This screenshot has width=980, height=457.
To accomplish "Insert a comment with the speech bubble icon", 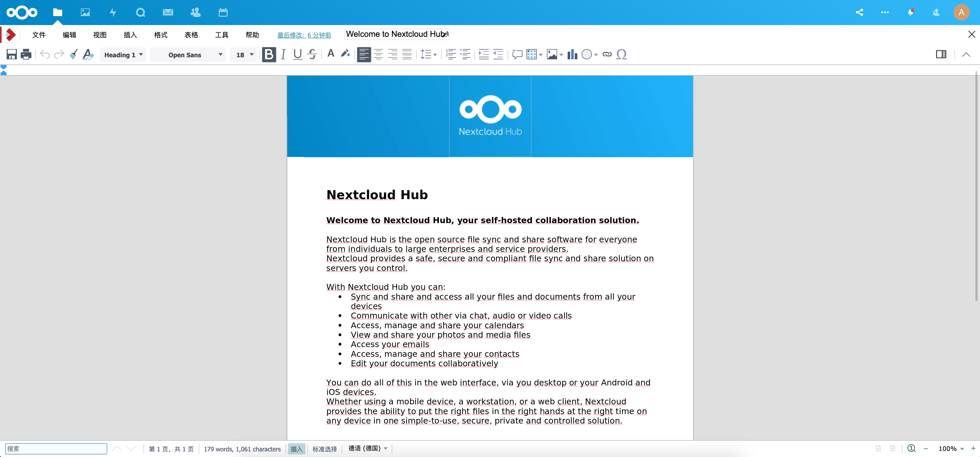I will tap(517, 54).
